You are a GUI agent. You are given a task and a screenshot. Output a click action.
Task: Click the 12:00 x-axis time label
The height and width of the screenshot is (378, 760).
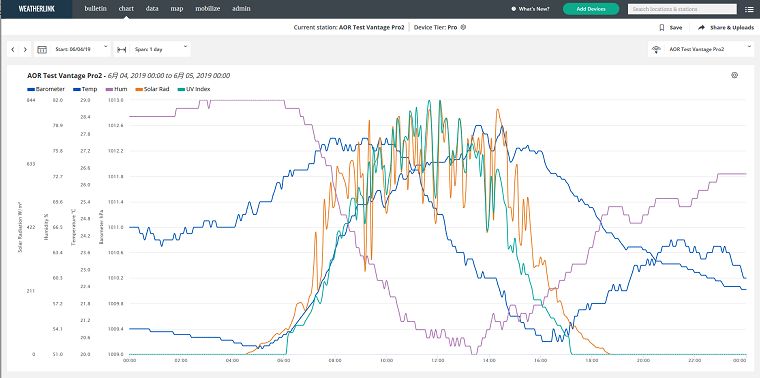point(437,361)
